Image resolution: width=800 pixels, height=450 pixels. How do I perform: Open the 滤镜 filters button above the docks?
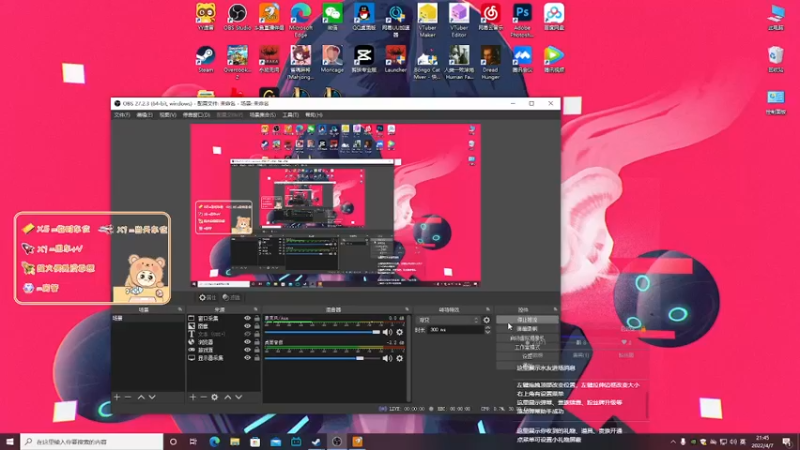pyautogui.click(x=231, y=297)
